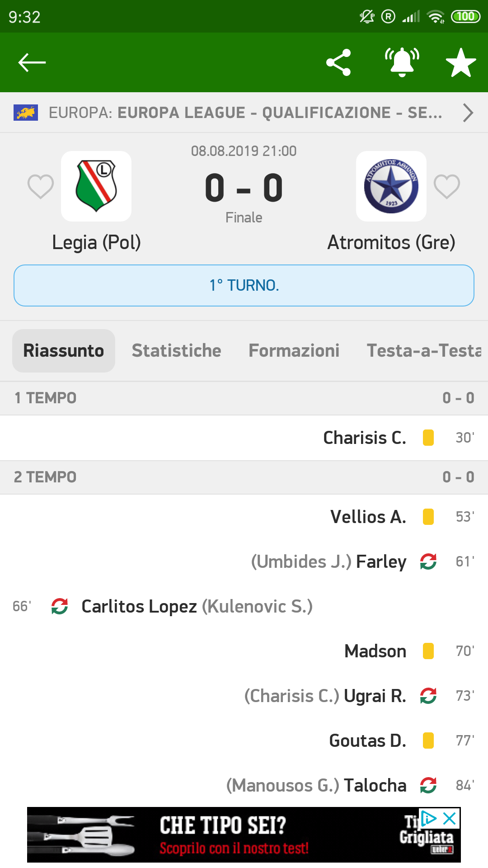Click Farley substitution icon at 61'
Screen dimensions: 488x868
tap(428, 561)
